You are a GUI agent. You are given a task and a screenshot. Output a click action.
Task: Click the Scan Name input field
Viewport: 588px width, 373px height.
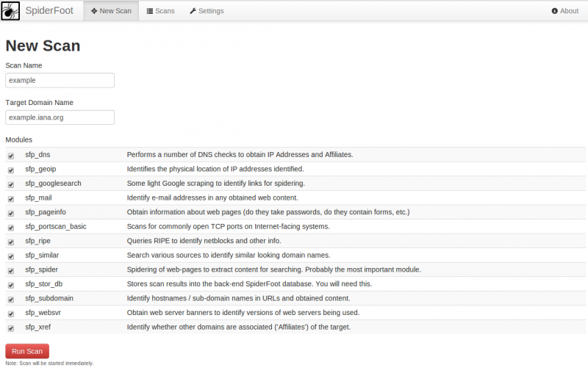click(60, 80)
